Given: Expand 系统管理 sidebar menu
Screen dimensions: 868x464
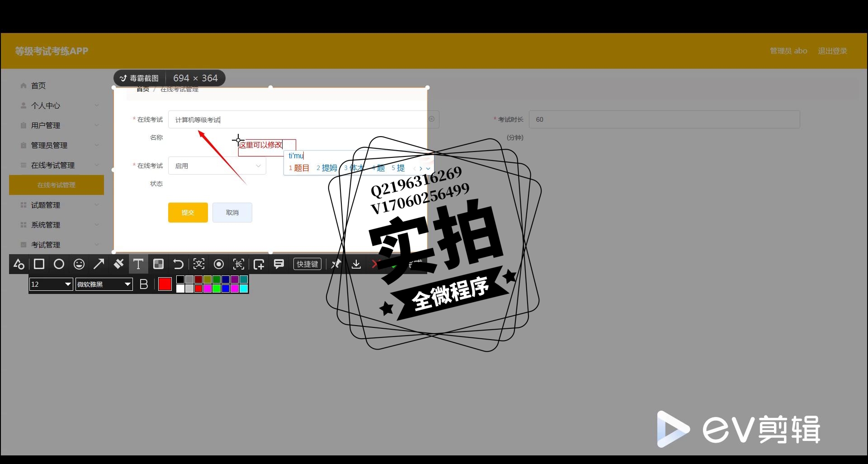Looking at the screenshot, I should click(x=57, y=225).
